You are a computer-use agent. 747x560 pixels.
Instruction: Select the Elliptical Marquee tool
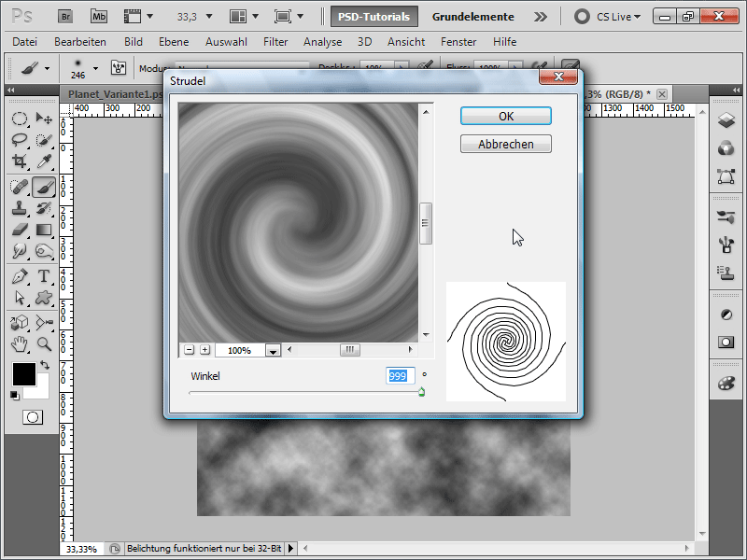pos(19,119)
